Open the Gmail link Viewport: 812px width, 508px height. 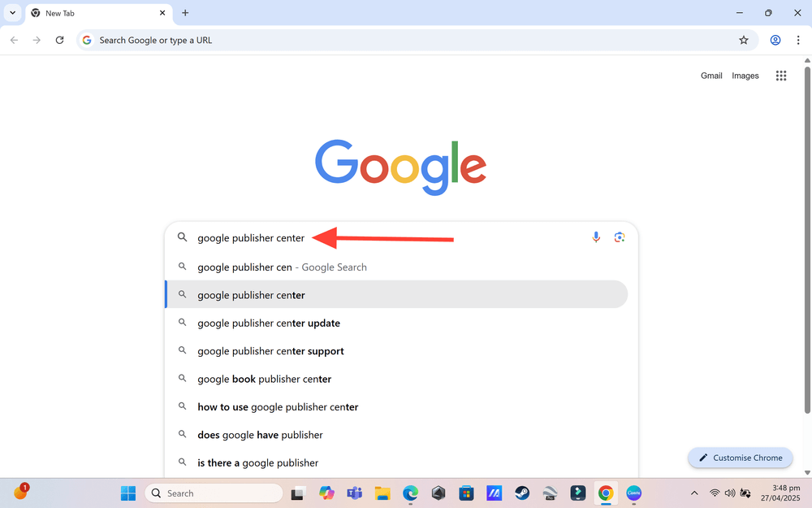point(711,76)
